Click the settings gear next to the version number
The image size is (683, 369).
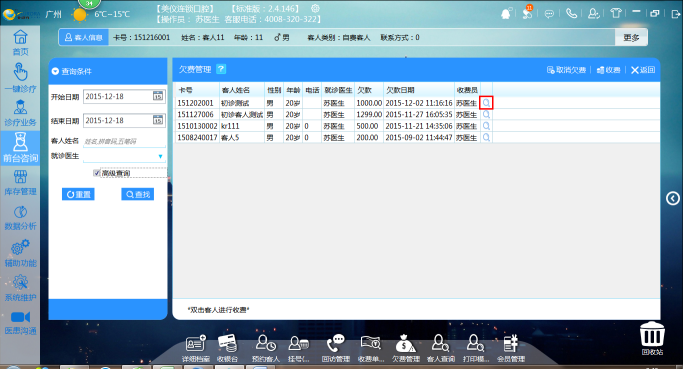click(315, 8)
